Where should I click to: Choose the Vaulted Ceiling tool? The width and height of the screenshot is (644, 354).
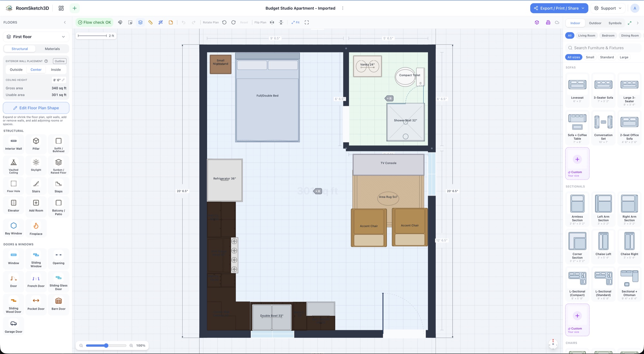coord(14,165)
